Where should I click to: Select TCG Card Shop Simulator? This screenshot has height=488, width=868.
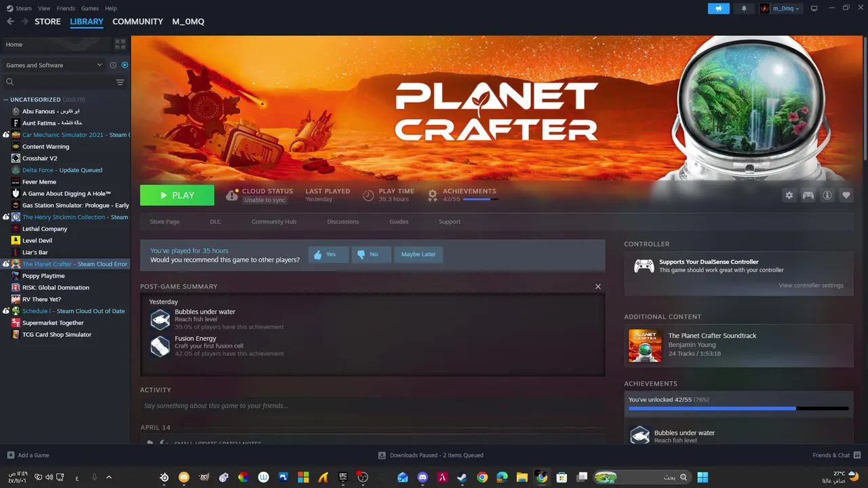tap(57, 335)
